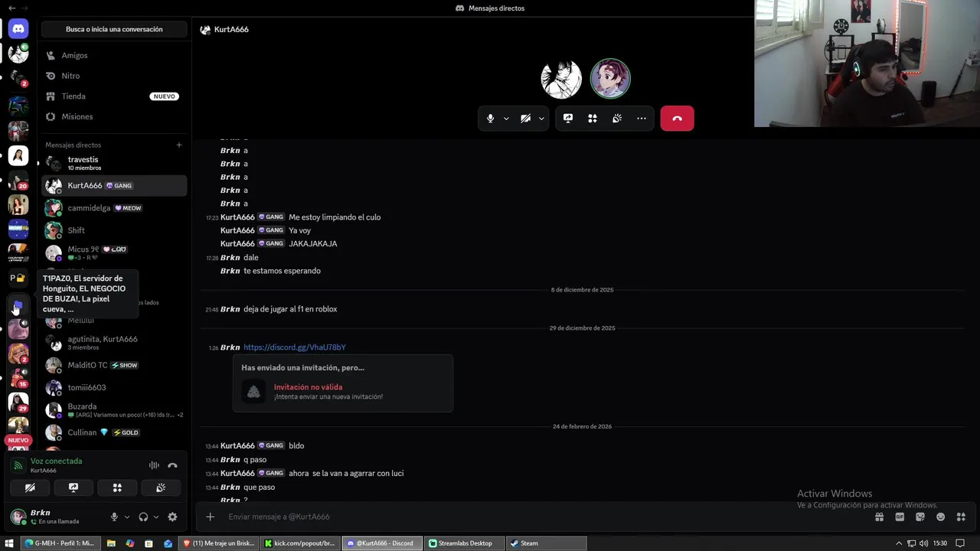Screen dimensions: 980x551
Task: Expand input device arrow next to user microphone
Action: pyautogui.click(x=127, y=517)
